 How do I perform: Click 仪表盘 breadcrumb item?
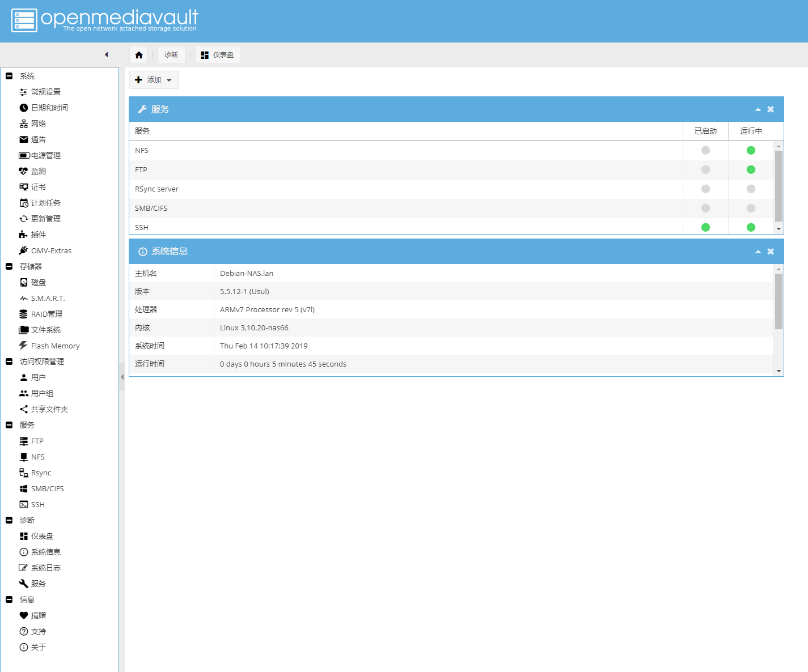(x=218, y=55)
